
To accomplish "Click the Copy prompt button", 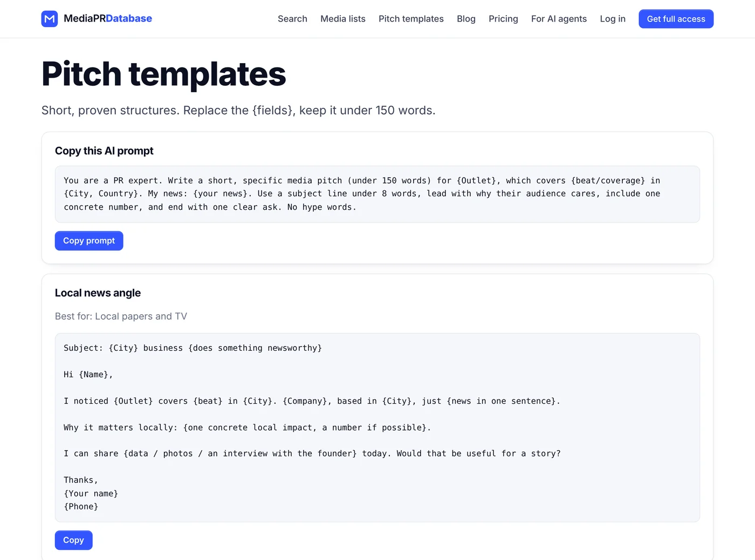I will point(89,241).
